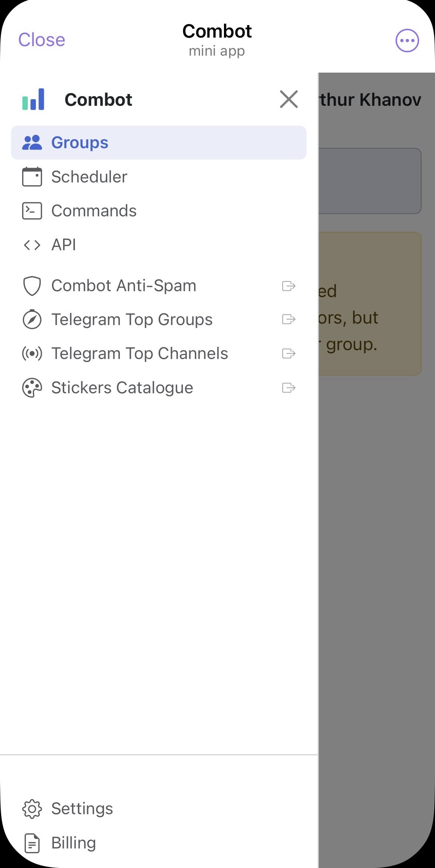Click external link arrow beside Combot Anti-Spam
This screenshot has width=435, height=868.
coord(289,286)
